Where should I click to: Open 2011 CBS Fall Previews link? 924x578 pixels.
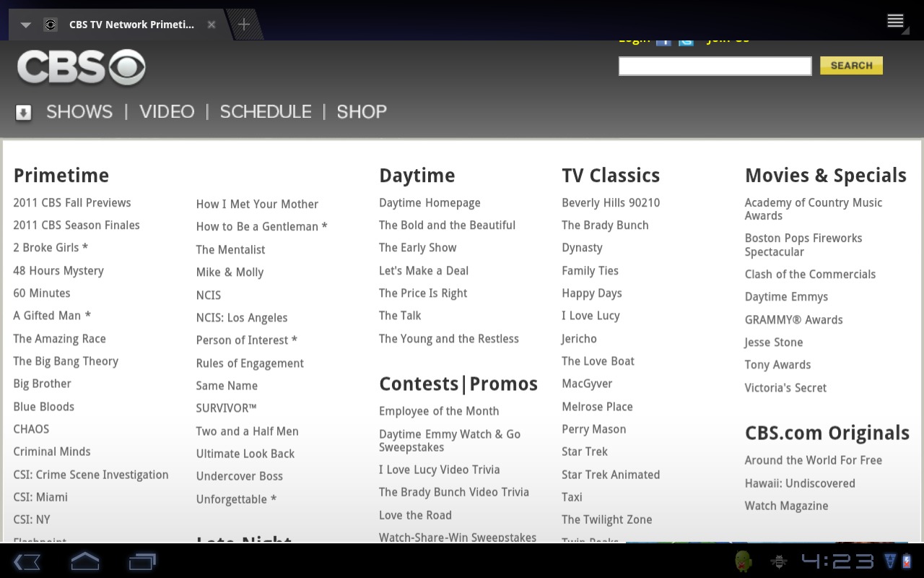72,203
